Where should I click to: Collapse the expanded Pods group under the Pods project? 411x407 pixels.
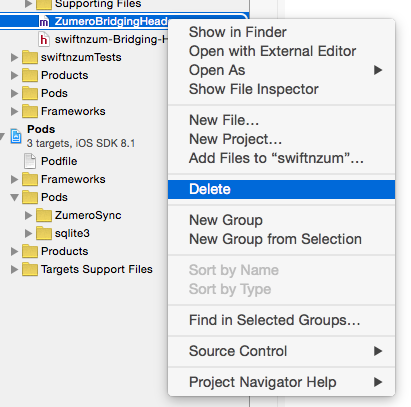coord(14,197)
